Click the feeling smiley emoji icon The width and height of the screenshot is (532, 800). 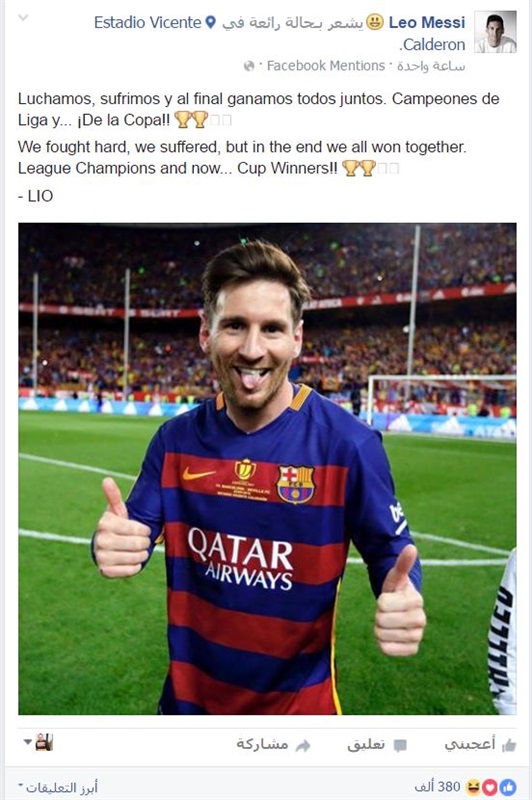click(x=375, y=22)
